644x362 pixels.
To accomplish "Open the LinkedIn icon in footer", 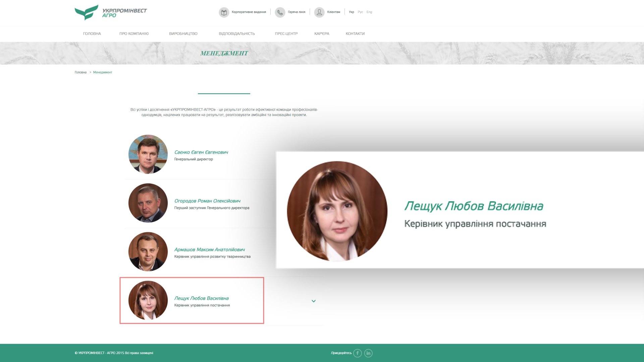I will click(368, 353).
